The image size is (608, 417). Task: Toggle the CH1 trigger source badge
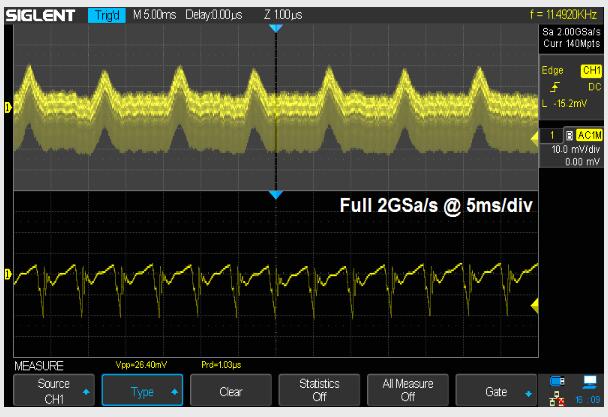coord(591,71)
